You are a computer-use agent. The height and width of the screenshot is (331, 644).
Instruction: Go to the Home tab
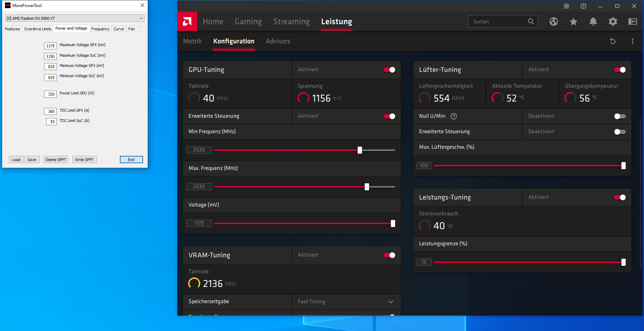tap(213, 22)
